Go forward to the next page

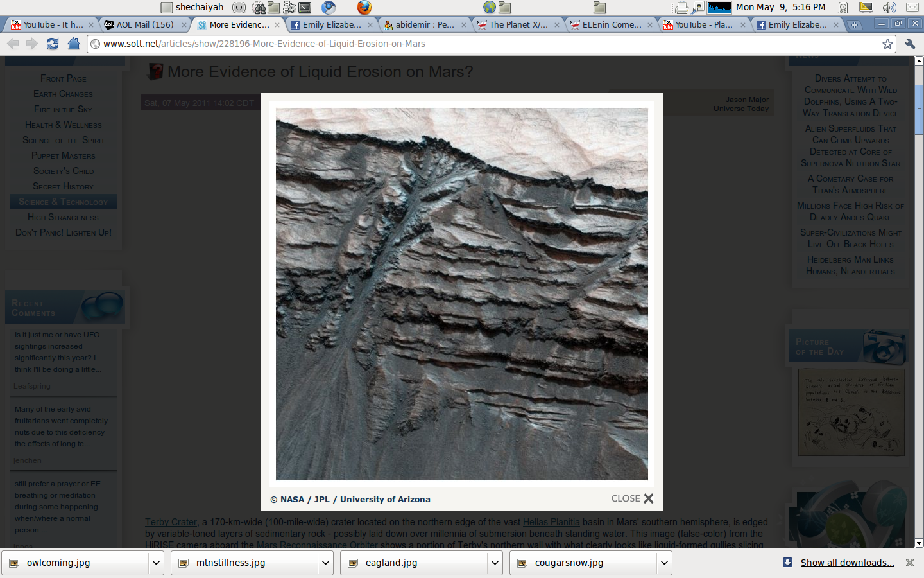click(x=32, y=44)
